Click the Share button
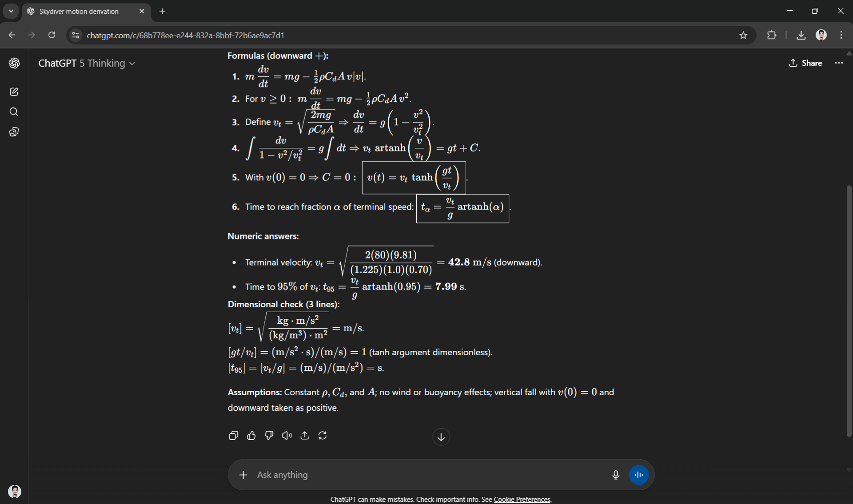This screenshot has height=504, width=853. point(806,63)
